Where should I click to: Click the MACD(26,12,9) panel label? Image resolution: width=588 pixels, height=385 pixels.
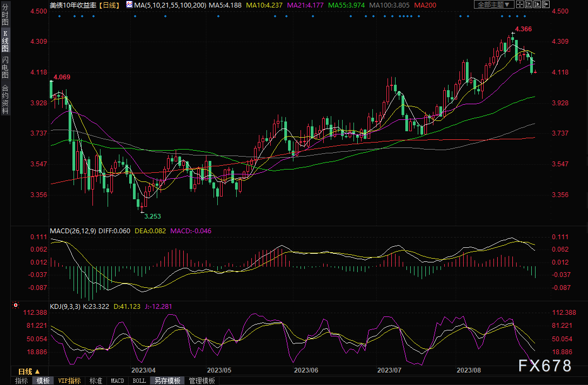tap(74, 231)
